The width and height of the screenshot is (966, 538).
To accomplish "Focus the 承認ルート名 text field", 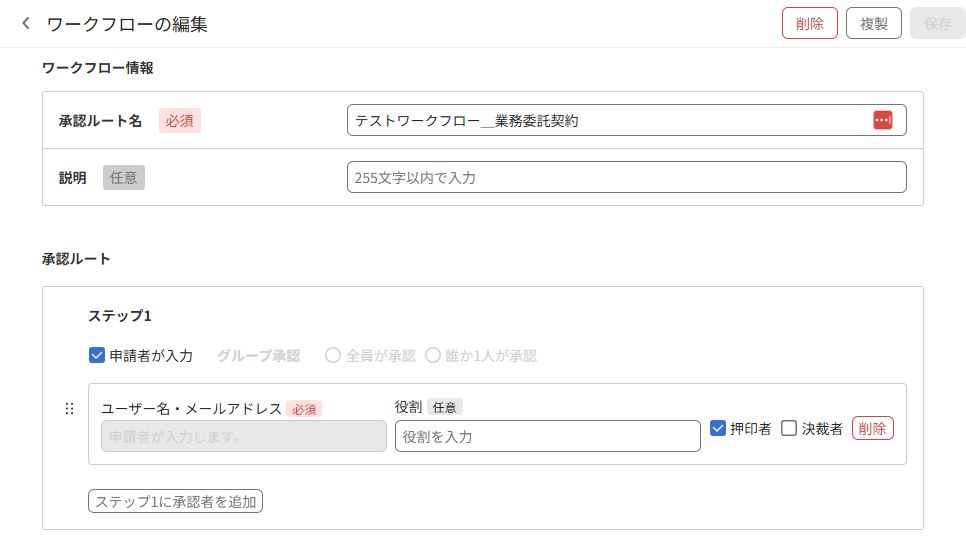I will tap(610, 121).
